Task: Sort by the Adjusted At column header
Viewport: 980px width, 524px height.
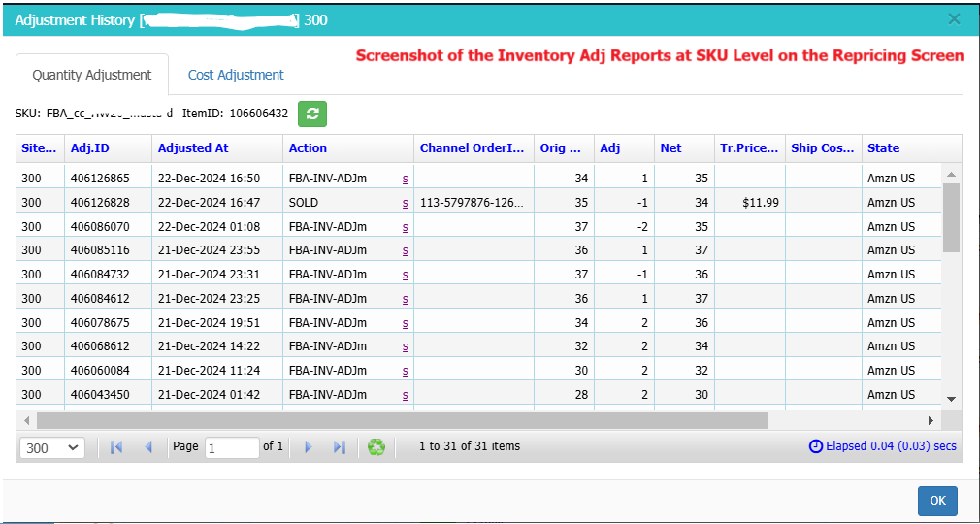Action: point(193,148)
